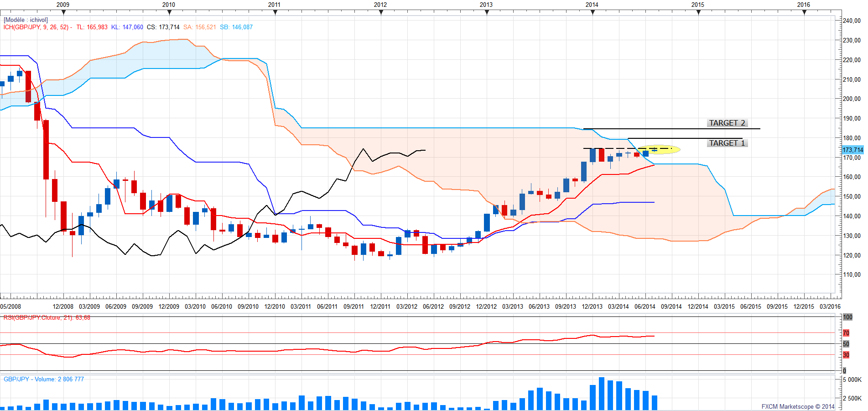Open the RSI(GBP/JPY.Cloture, 21) indicator label
Viewport: 868px width, 411px height.
point(47,317)
